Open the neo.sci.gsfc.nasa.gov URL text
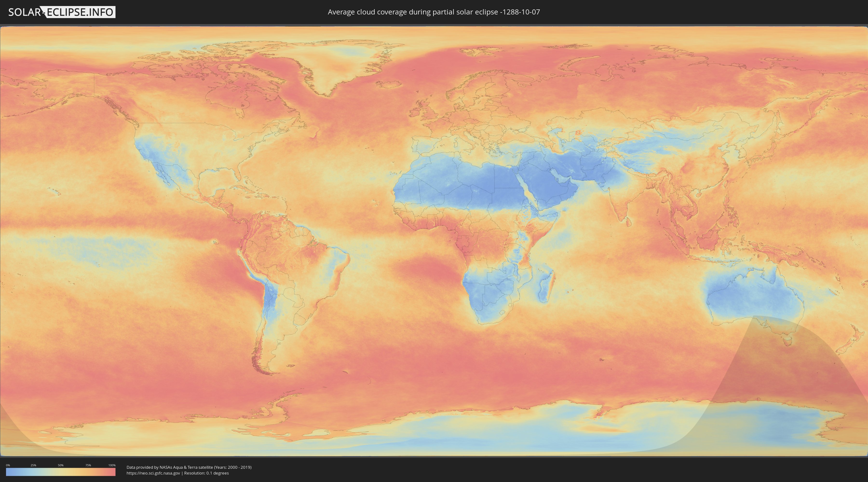Viewport: 868px width, 482px height. (153, 473)
